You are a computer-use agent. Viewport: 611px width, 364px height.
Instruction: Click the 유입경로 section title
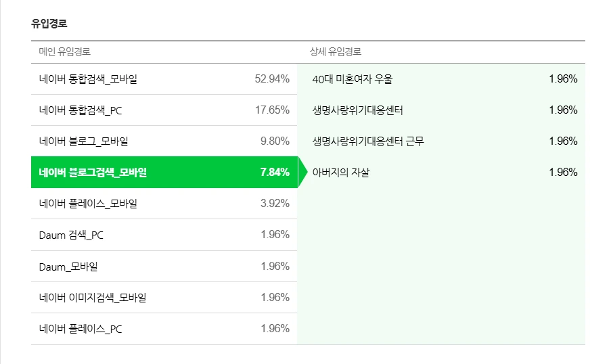tap(49, 24)
